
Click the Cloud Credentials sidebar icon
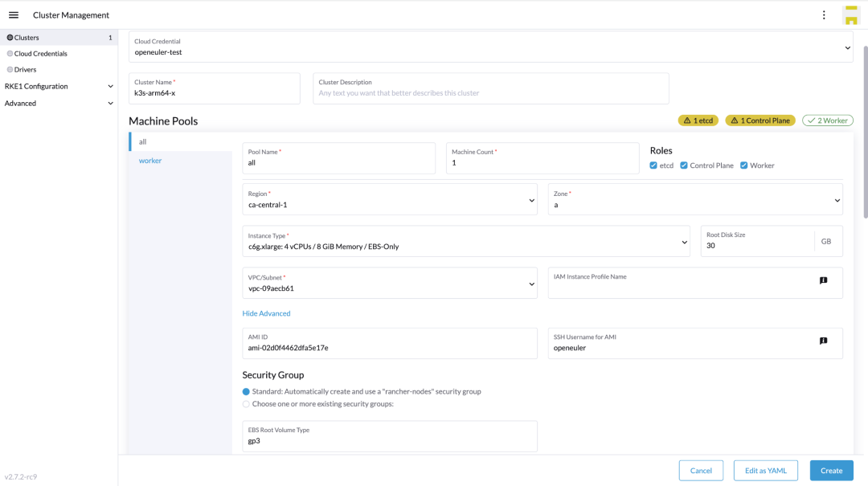point(10,54)
